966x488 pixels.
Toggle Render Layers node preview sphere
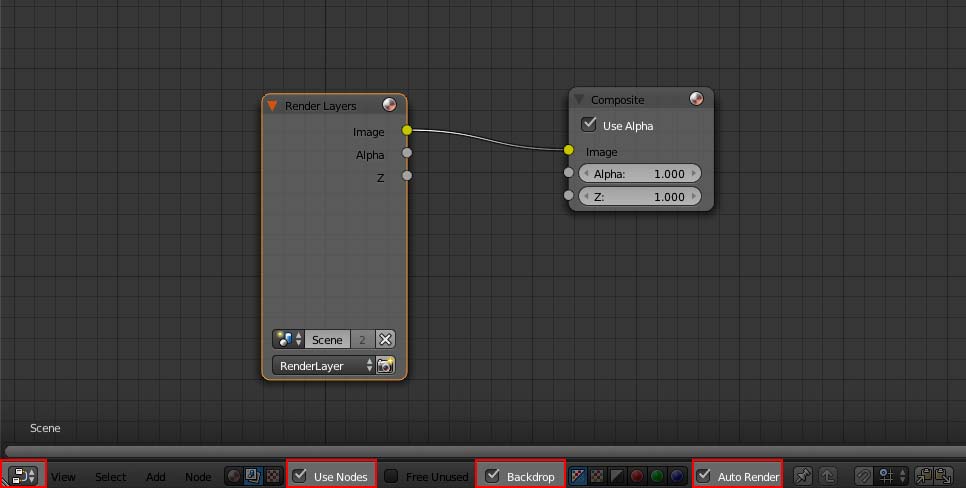pos(389,105)
